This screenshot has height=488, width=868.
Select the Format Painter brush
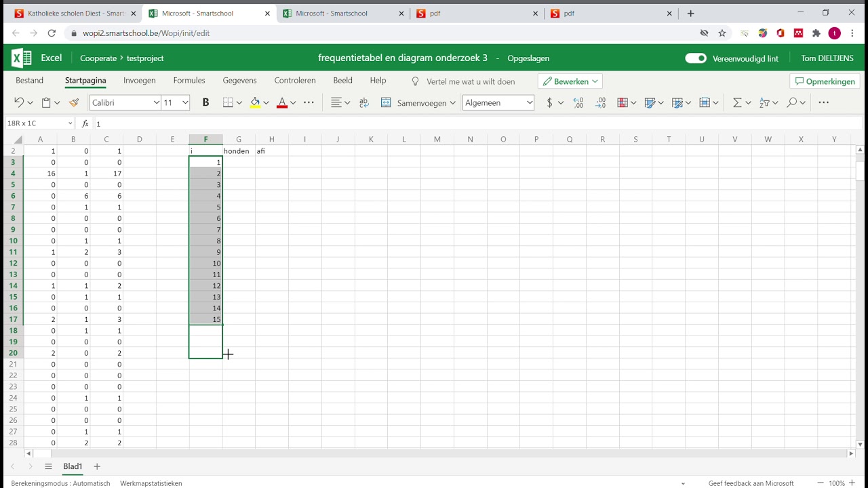pyautogui.click(x=74, y=102)
